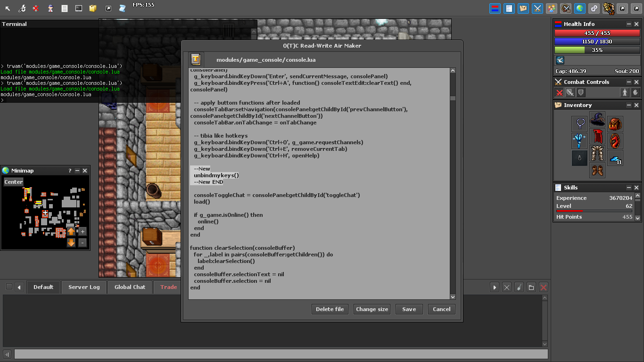Collapse the Inventory panel
Image resolution: width=644 pixels, height=362 pixels.
click(x=629, y=105)
